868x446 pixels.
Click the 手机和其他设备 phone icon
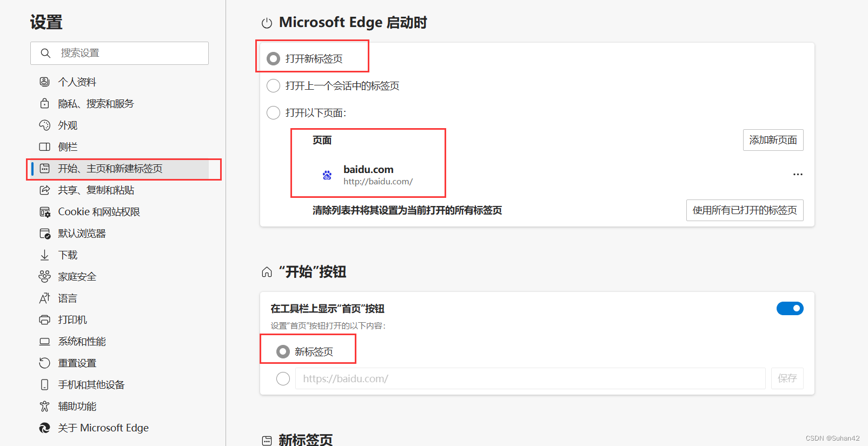pos(45,384)
